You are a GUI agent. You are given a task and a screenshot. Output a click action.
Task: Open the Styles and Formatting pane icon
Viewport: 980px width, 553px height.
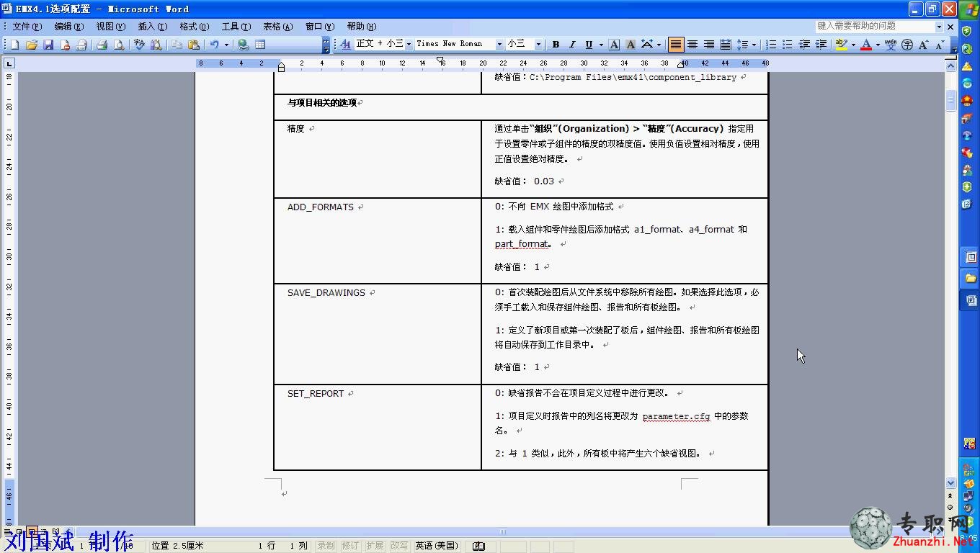tap(345, 45)
